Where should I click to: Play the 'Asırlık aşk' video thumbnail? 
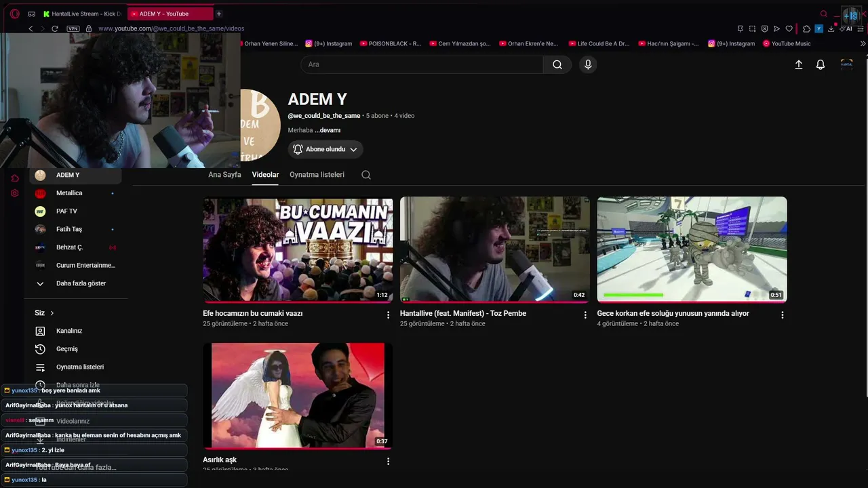pos(298,396)
